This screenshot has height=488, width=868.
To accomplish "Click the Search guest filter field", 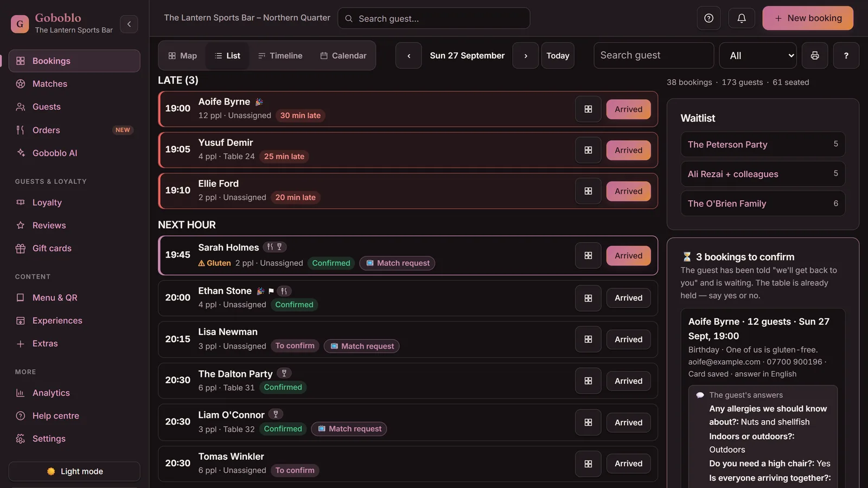I will [654, 55].
